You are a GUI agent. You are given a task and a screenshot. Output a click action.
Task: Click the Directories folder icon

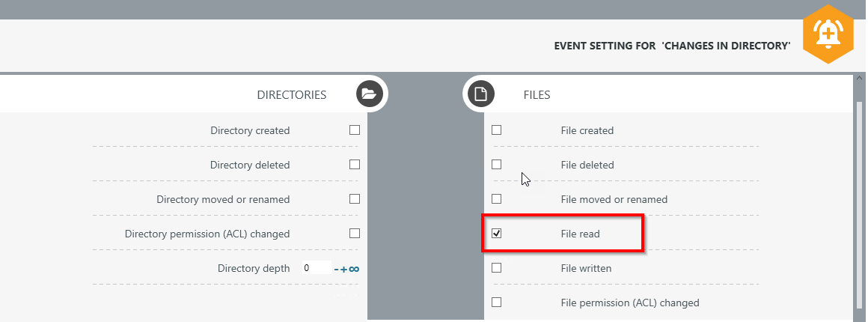[x=369, y=94]
